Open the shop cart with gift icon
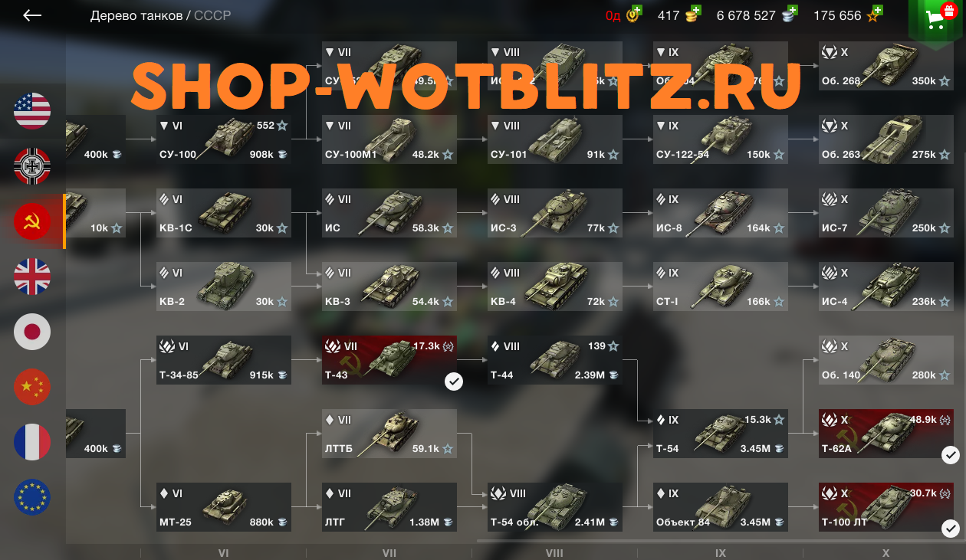Screen dimensions: 966x560 point(936,18)
